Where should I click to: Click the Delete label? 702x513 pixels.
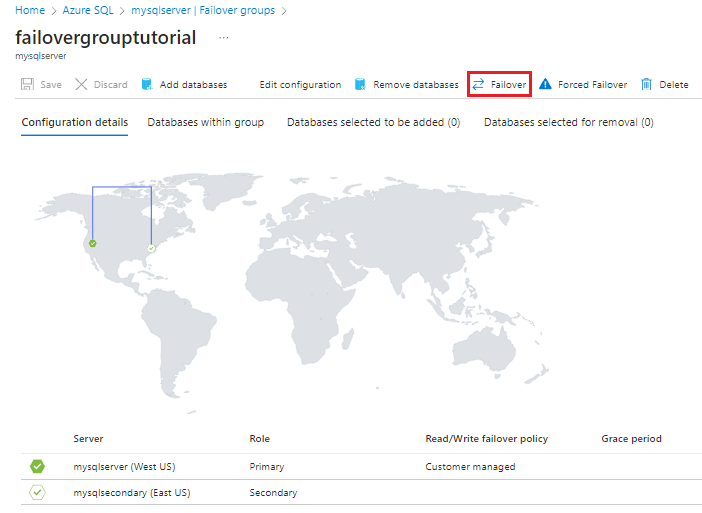[674, 85]
